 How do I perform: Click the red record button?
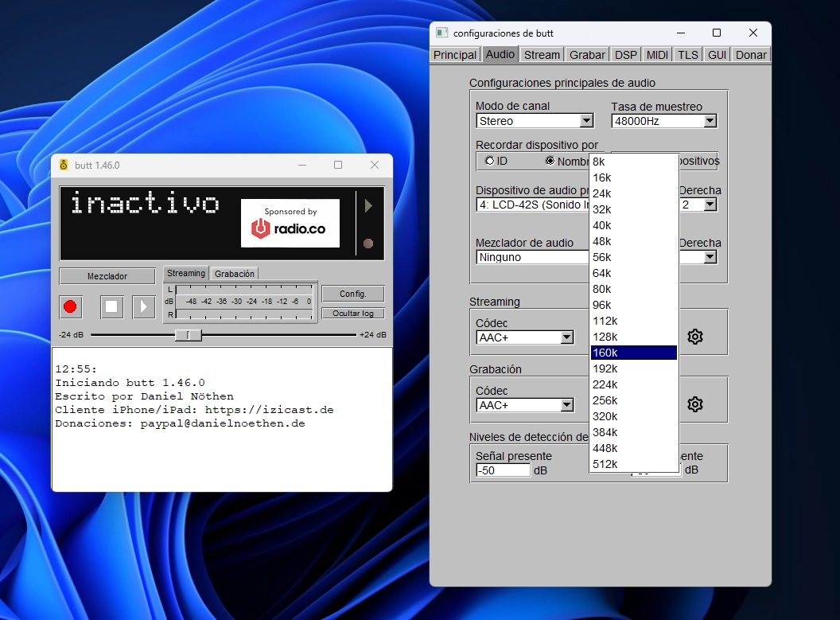tap(71, 307)
